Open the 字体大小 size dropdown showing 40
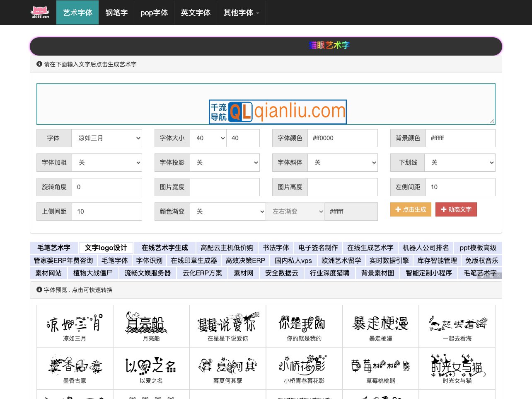 tap(208, 138)
